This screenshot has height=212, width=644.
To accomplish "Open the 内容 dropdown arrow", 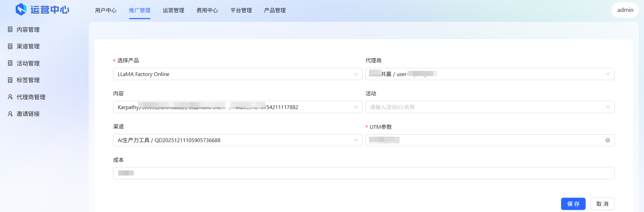I will coord(356,107).
